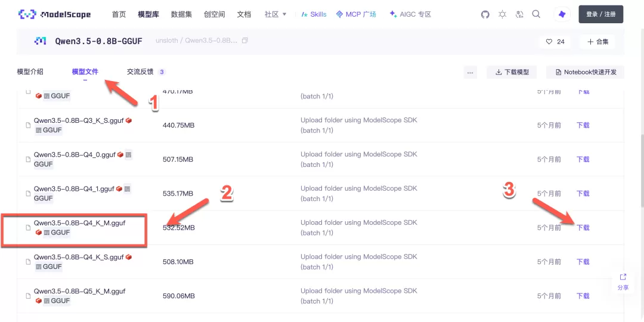
Task: Click the 登录 / 注册 button
Action: (x=601, y=14)
